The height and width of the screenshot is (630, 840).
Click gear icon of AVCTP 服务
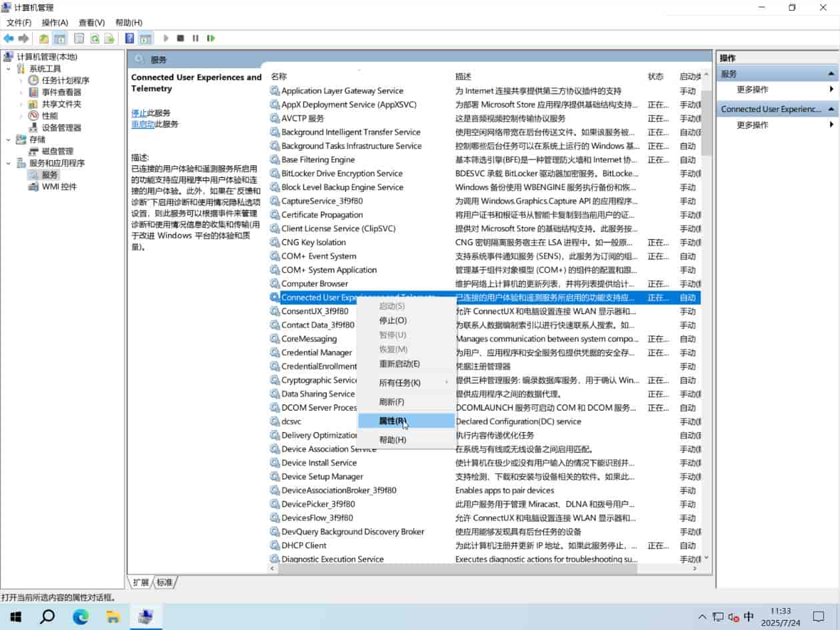pyautogui.click(x=275, y=118)
